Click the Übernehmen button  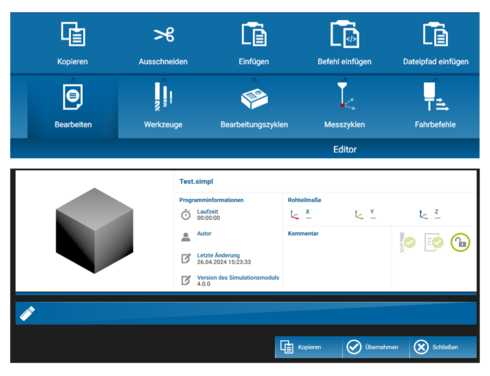376,347
